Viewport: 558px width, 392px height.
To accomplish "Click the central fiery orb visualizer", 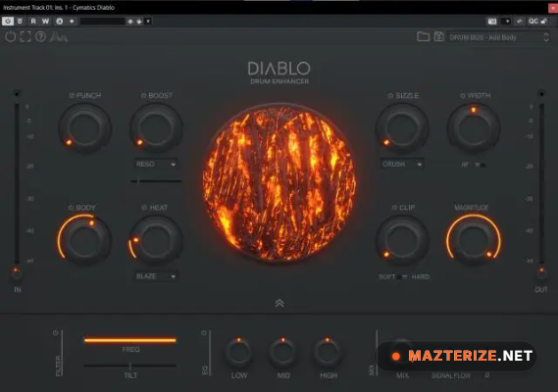I will pos(279,182).
